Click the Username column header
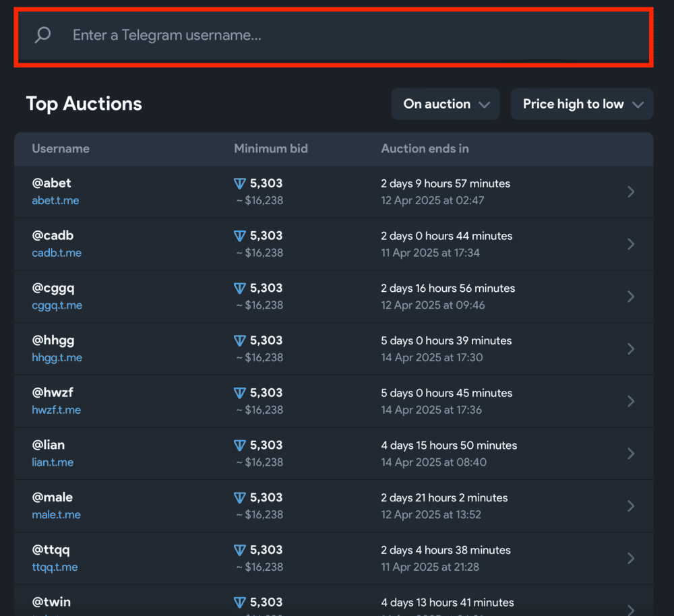The image size is (674, 616). click(x=61, y=149)
